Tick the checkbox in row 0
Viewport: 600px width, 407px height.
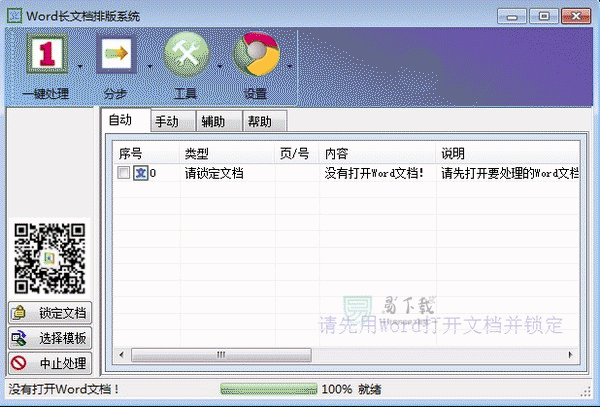[123, 173]
